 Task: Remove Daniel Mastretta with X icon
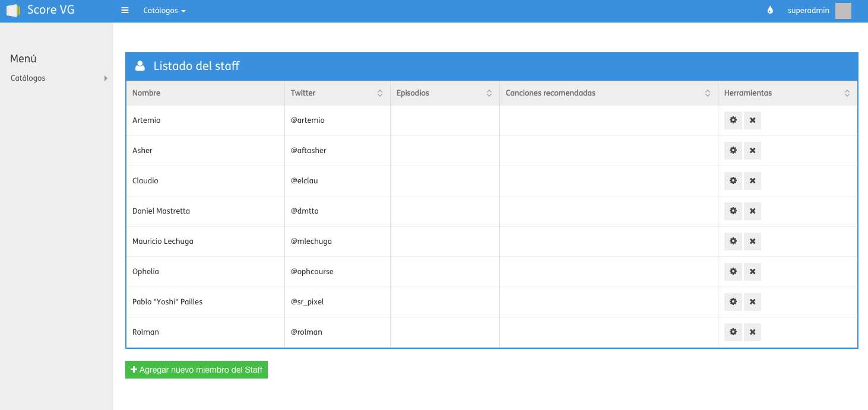752,211
